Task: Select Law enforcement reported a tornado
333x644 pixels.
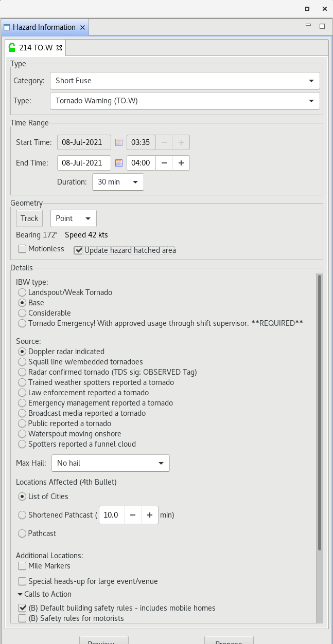Action: click(x=22, y=393)
